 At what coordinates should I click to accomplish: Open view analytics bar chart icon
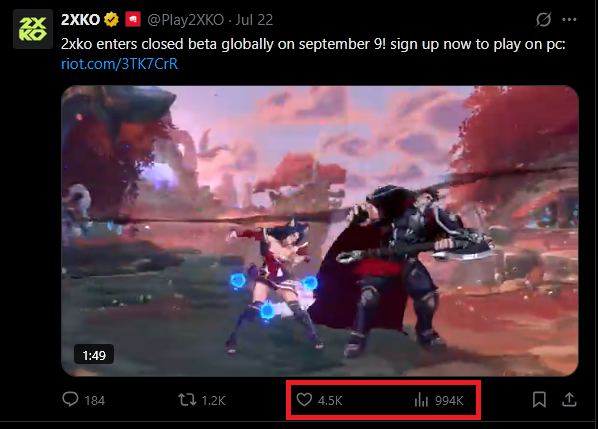tap(421, 400)
